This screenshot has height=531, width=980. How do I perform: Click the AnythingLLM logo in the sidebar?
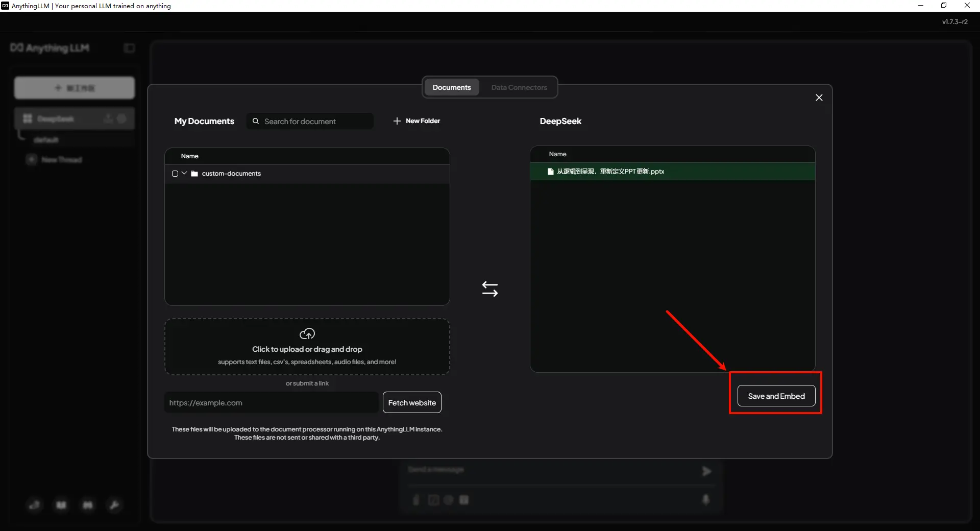point(50,48)
